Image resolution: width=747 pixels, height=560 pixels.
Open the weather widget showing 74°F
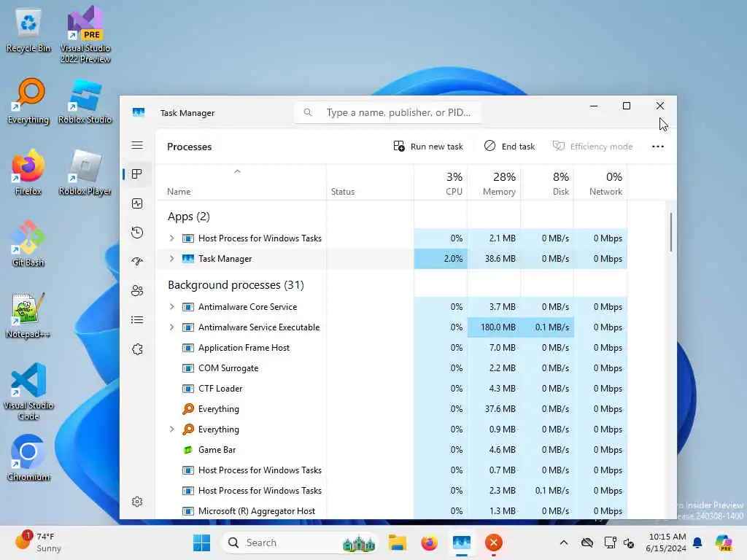point(38,542)
